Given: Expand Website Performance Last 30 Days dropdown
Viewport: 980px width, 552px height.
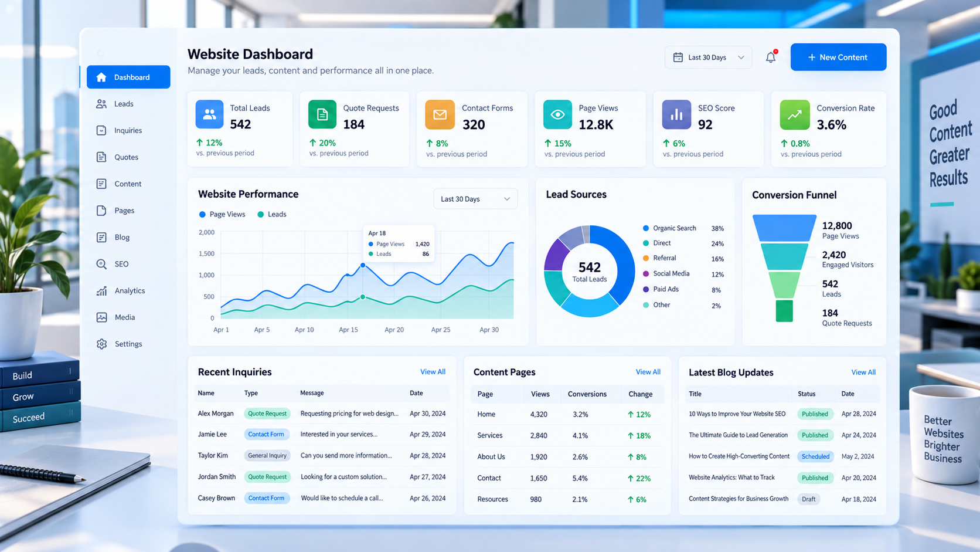Looking at the screenshot, I should (475, 199).
